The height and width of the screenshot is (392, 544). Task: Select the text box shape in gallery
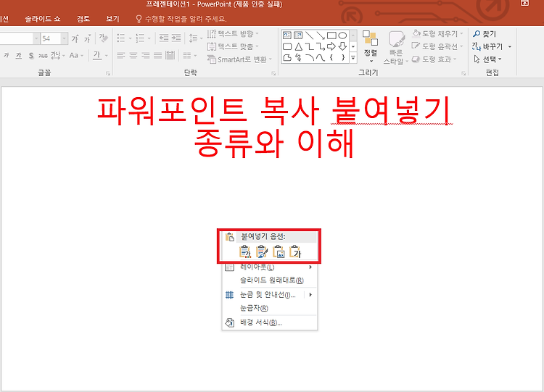pyautogui.click(x=287, y=36)
